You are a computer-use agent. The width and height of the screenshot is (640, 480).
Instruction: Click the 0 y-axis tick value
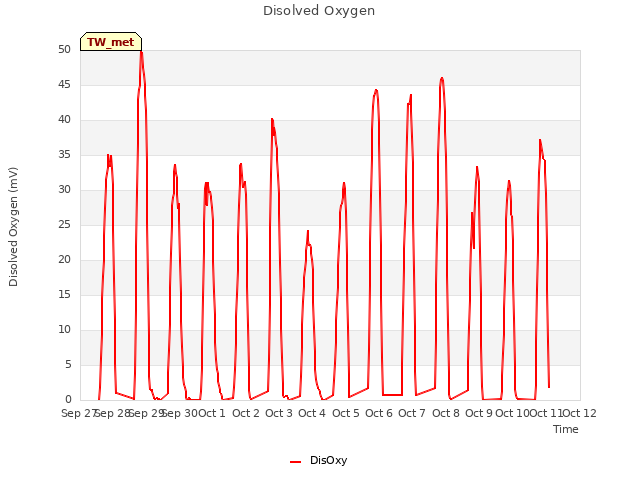68,399
